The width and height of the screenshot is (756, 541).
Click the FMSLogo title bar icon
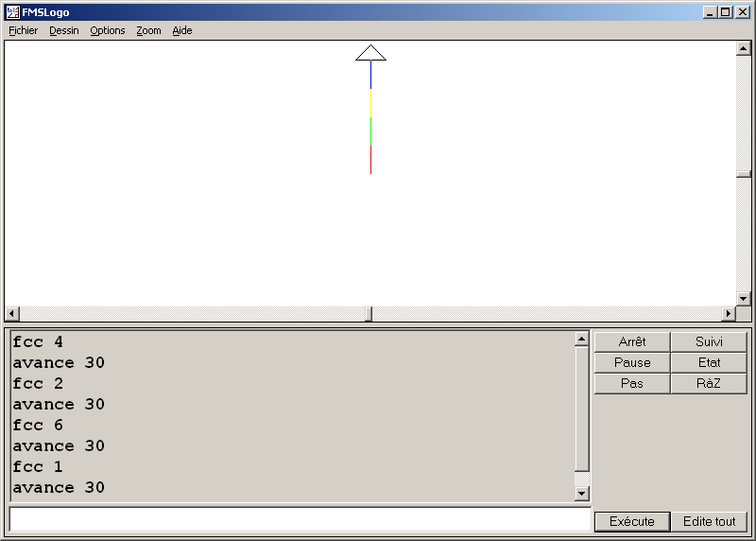13,12
